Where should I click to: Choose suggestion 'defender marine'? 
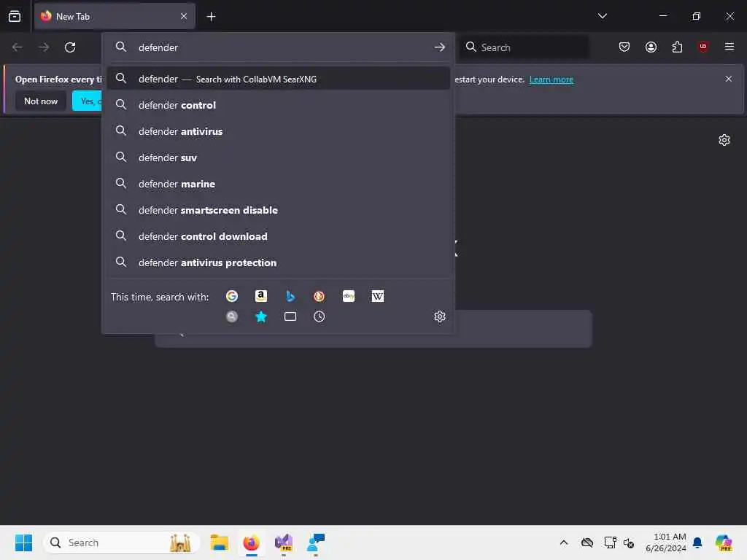pos(278,184)
